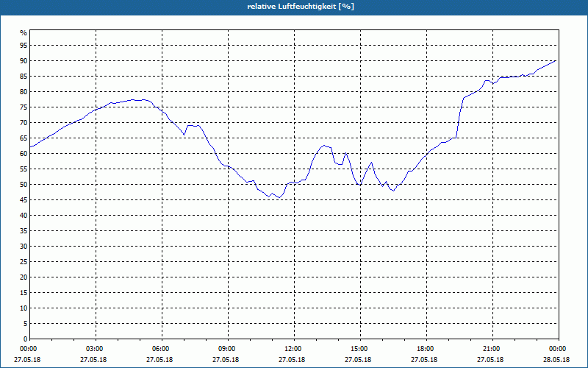Click the humidity curve start point at 00:00 27.05.18
This screenshot has height=368, width=588.
30,146
